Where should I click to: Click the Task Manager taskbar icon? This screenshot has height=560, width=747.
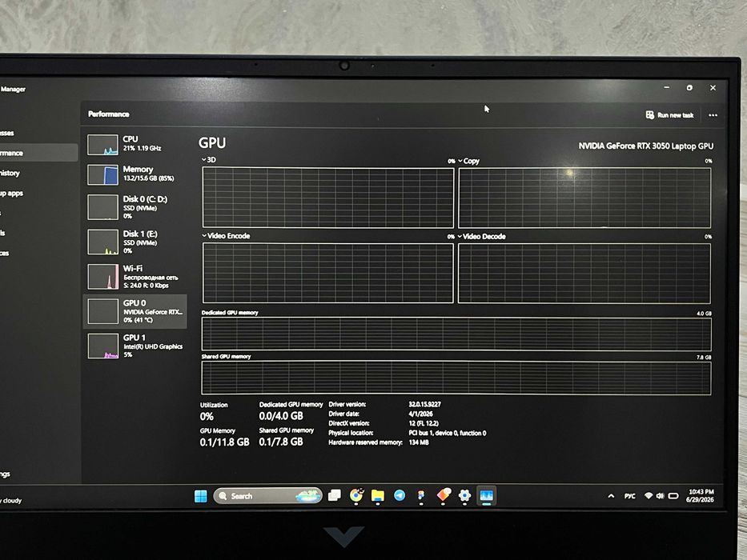pos(487,496)
